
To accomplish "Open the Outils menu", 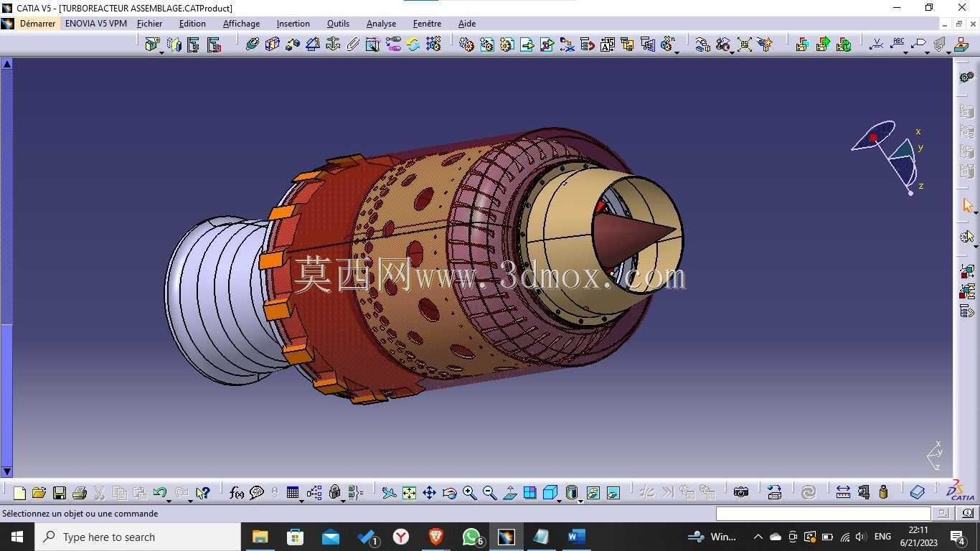I will point(338,24).
